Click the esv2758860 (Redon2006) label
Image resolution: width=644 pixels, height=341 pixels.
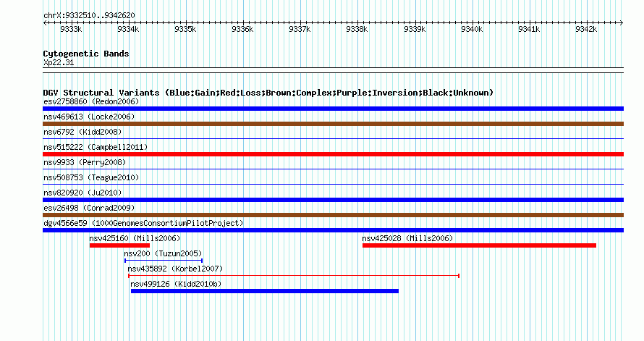[91, 101]
